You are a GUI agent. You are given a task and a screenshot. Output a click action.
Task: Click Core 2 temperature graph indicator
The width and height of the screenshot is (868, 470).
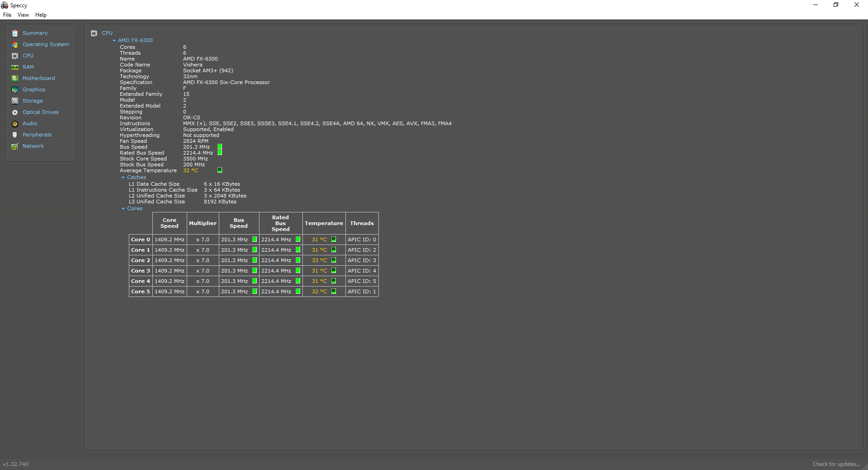[x=334, y=260]
